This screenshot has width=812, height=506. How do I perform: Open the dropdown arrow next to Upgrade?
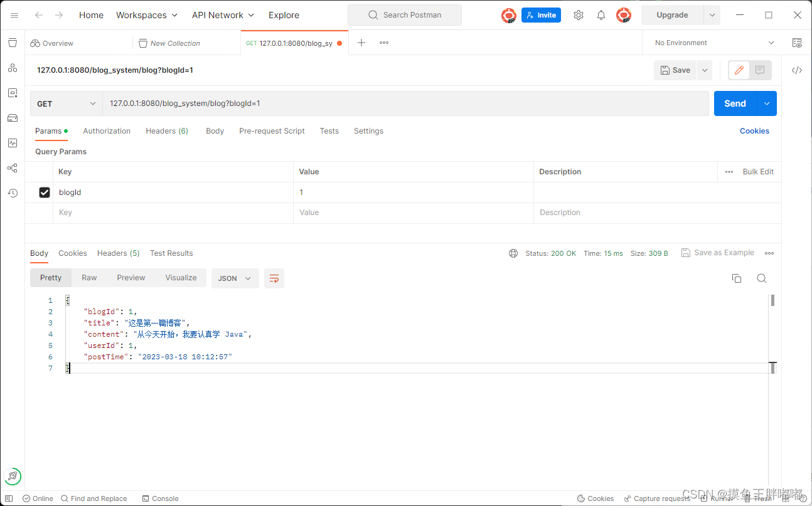pyautogui.click(x=712, y=15)
